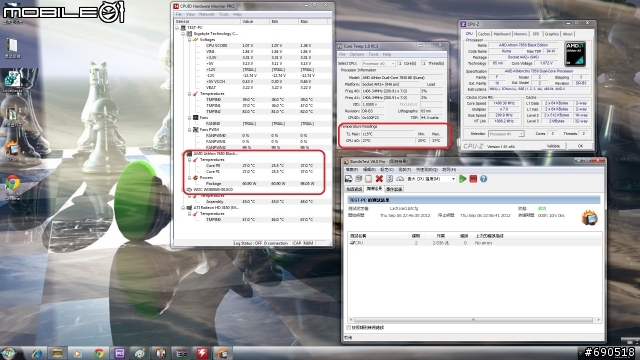Open the Options menu in Core Temp
The width and height of the screenshot is (640, 360).
tap(356, 54)
